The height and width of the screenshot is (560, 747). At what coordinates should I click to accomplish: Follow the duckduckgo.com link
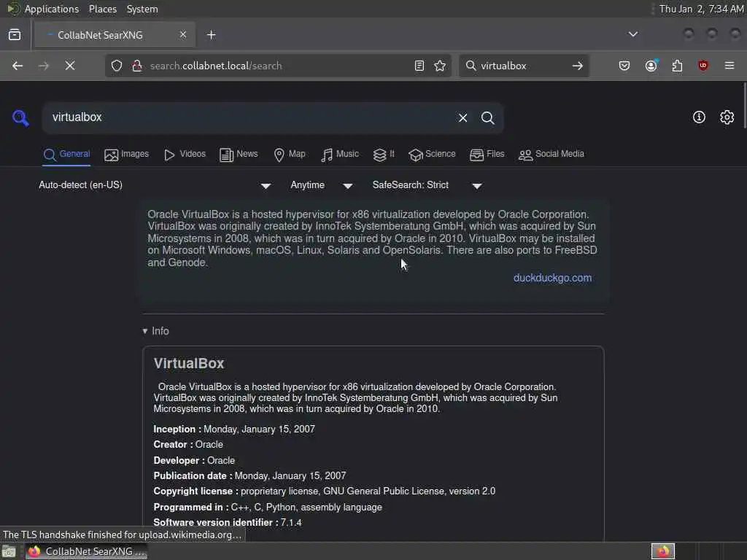click(x=553, y=278)
